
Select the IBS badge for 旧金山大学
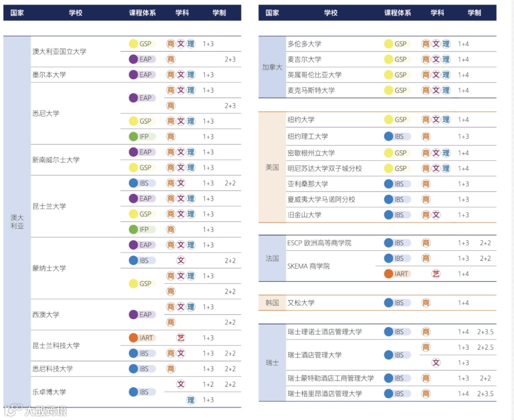click(397, 215)
